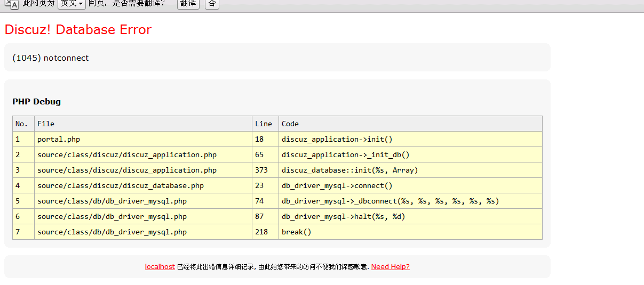The width and height of the screenshot is (644, 285).
Task: Select discuz_application.php file cell in row 2
Action: tap(144, 155)
